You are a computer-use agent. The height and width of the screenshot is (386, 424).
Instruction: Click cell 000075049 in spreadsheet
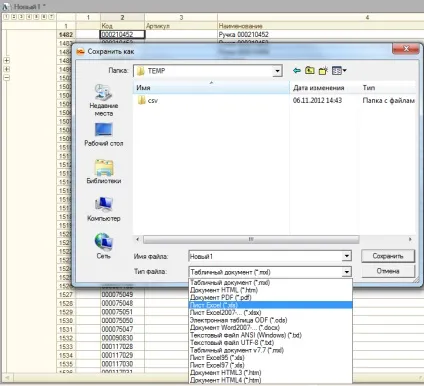pos(122,294)
